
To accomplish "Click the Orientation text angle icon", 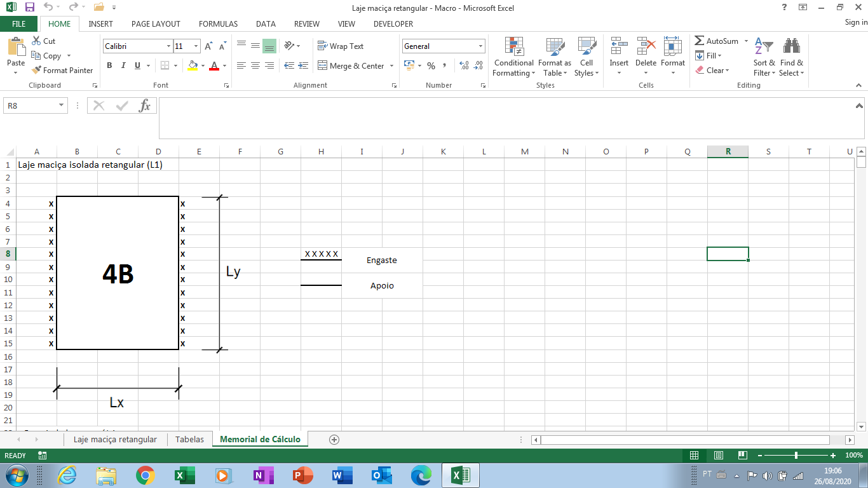I will 289,46.
